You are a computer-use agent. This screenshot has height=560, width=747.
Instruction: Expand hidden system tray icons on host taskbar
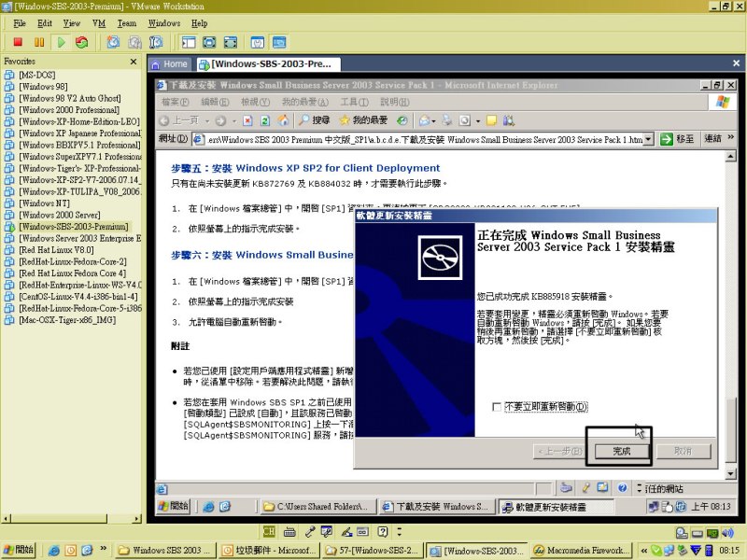[x=644, y=551]
